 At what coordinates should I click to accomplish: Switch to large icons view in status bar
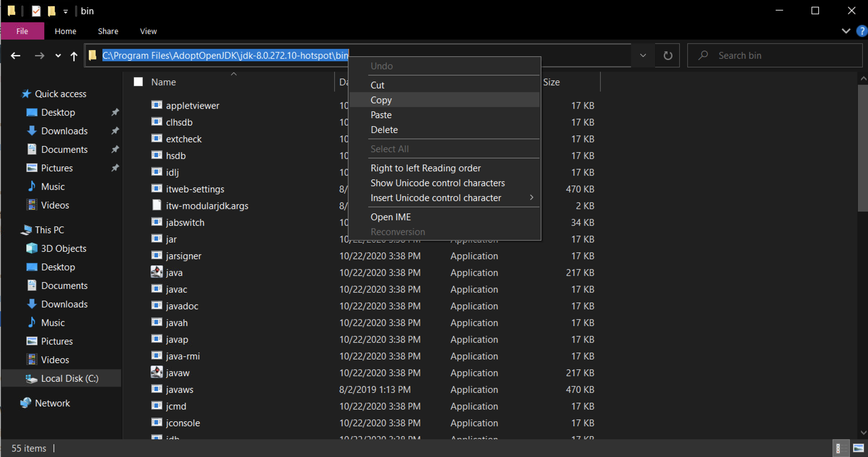click(858, 448)
